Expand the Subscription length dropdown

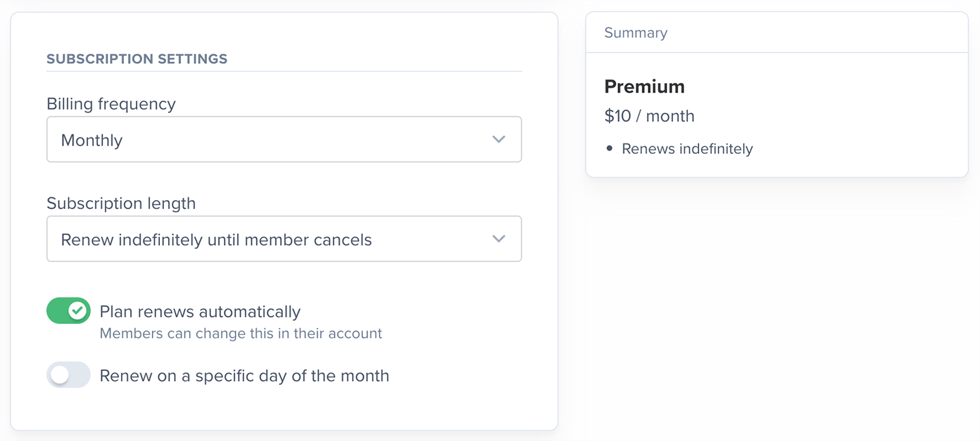coord(284,239)
